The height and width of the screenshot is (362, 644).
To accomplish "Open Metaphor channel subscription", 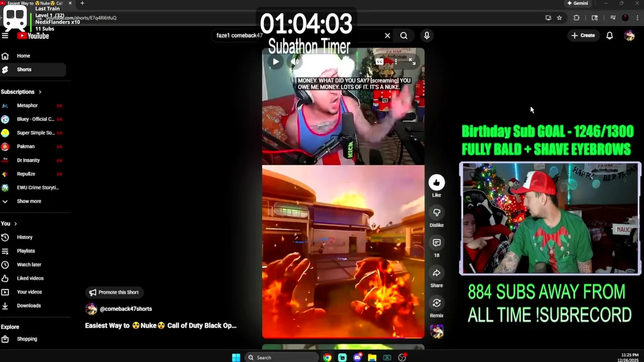I will coord(33,106).
